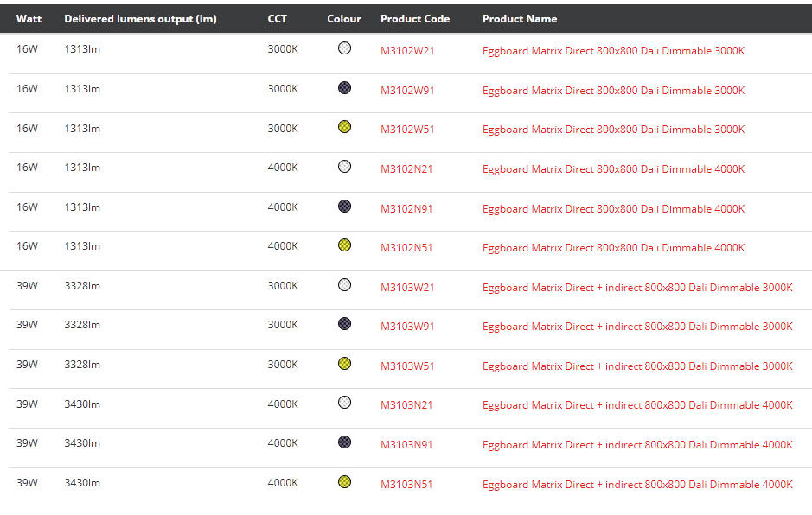Click the Product Code column header

414,19
